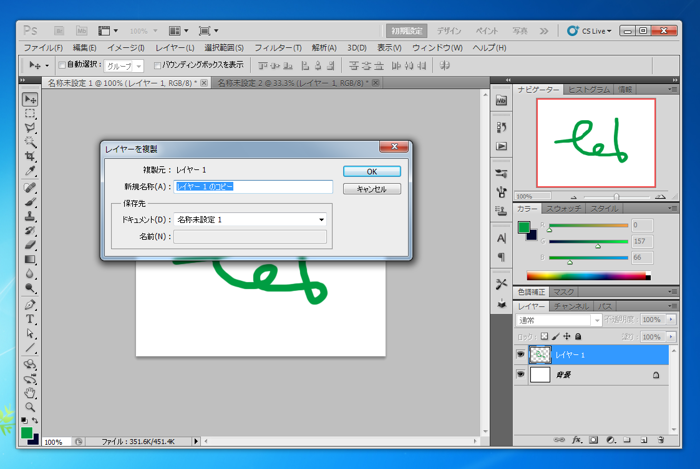Toggle lock transparent pixels icon
Image resolution: width=700 pixels, height=469 pixels.
pos(544,336)
